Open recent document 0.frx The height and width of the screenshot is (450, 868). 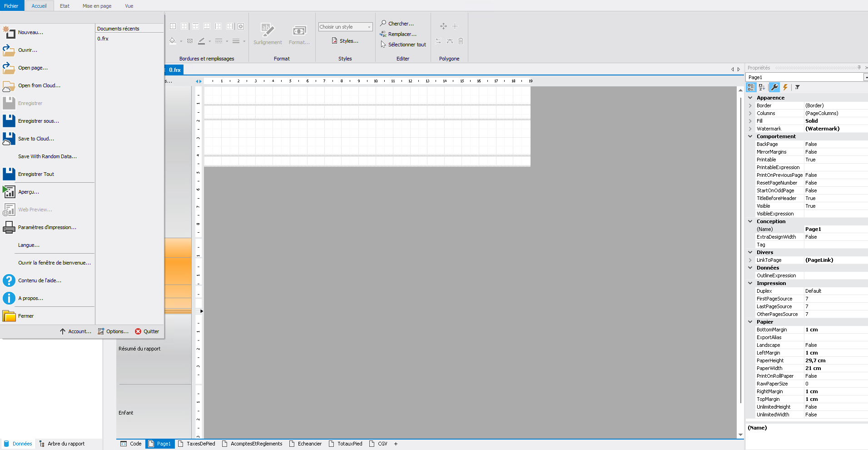point(103,39)
